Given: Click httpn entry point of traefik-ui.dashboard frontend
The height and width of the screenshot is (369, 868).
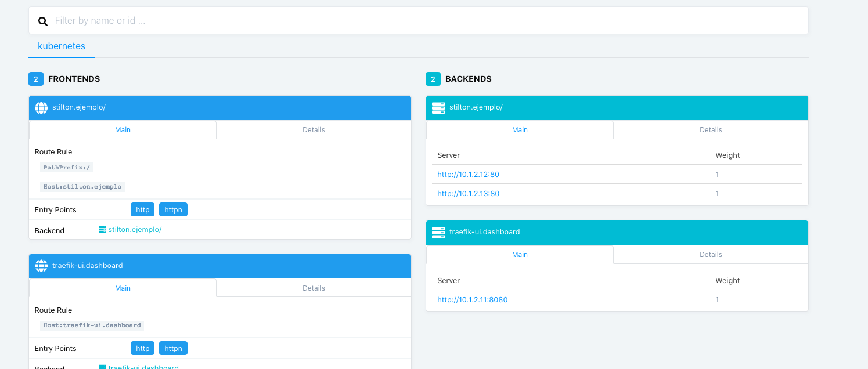Looking at the screenshot, I should 173,348.
